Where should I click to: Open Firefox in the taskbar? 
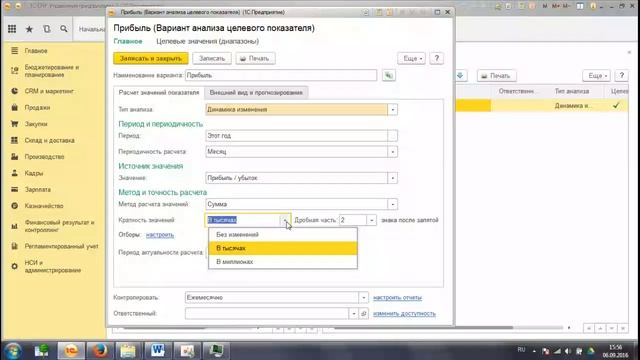point(99,351)
